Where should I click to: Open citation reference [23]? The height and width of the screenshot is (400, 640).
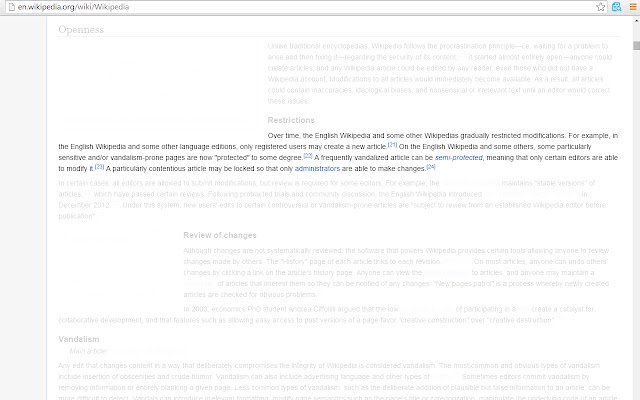tap(99, 167)
